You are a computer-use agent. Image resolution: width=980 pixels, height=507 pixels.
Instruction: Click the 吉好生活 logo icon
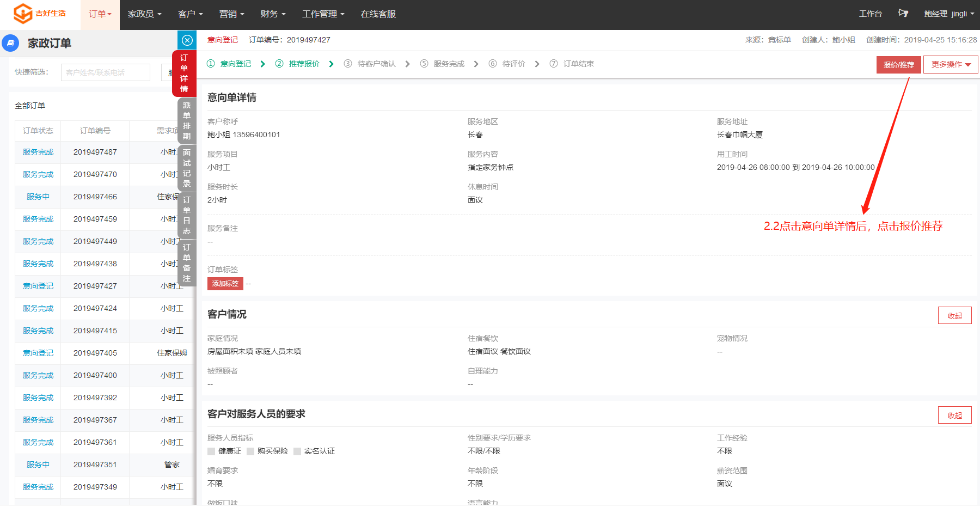coord(22,14)
